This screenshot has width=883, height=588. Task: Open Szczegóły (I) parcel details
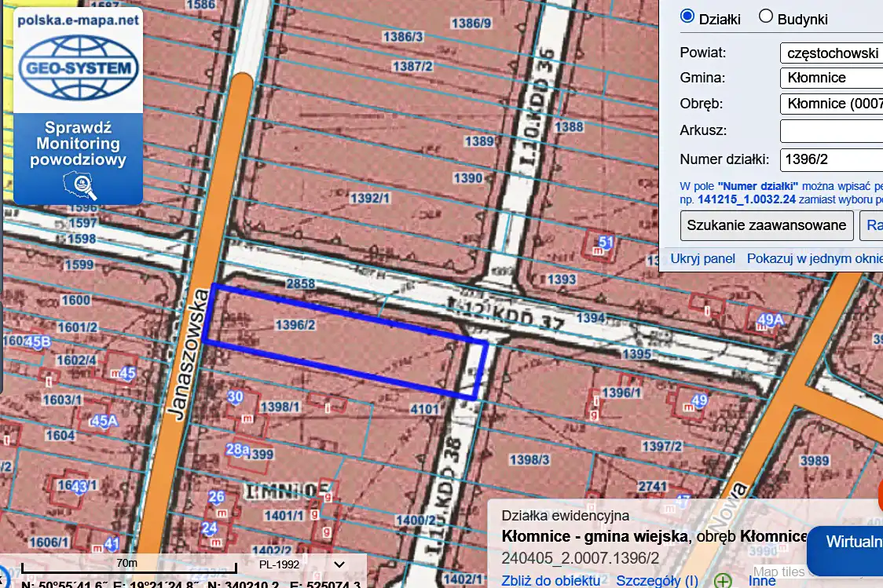coord(657,581)
